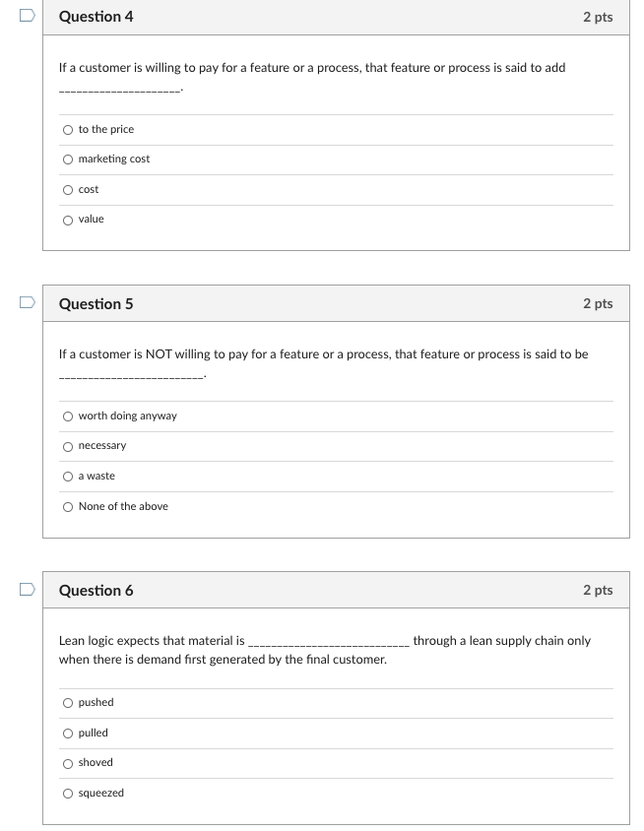Image resolution: width=644 pixels, height=831 pixels.
Task: Select 'a waste' in Question 5
Action: coord(68,476)
